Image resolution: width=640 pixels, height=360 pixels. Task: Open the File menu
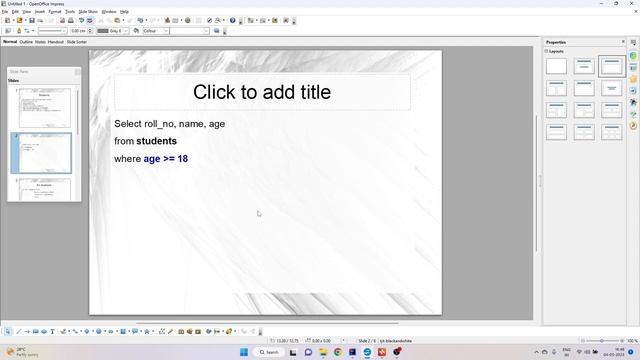click(x=4, y=12)
